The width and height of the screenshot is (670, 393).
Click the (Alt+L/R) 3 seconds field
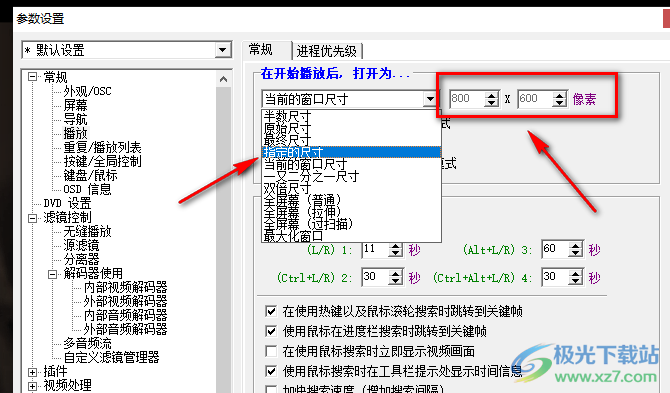tap(555, 249)
